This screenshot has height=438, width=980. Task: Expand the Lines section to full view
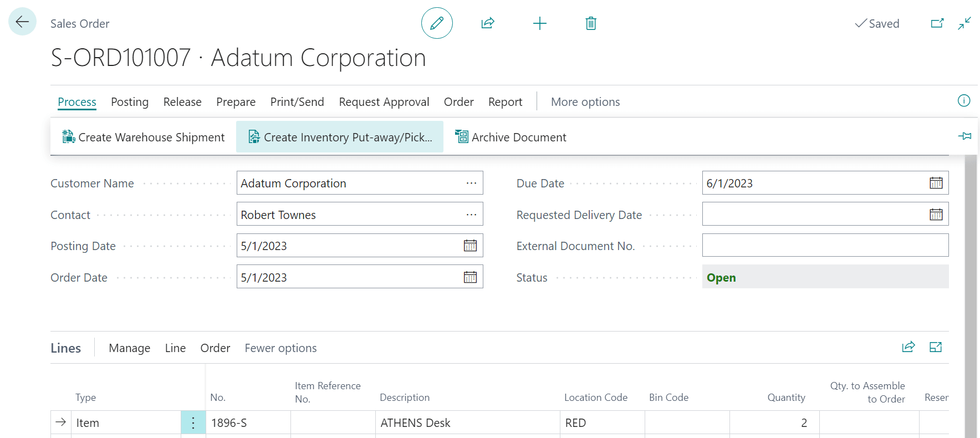tap(936, 347)
